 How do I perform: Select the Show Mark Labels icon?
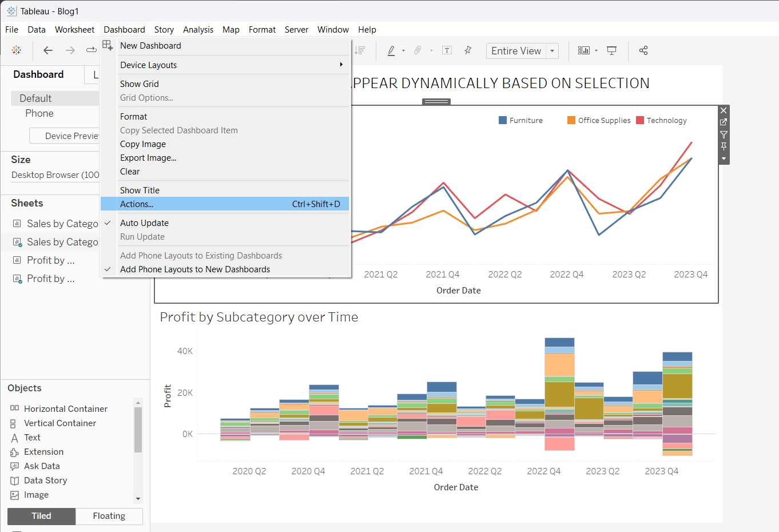(x=447, y=50)
